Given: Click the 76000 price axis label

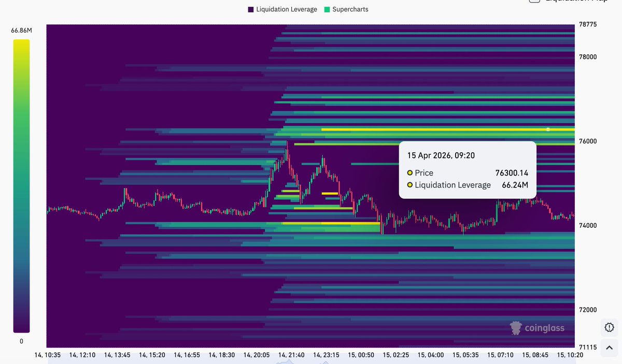Looking at the screenshot, I should tap(588, 141).
